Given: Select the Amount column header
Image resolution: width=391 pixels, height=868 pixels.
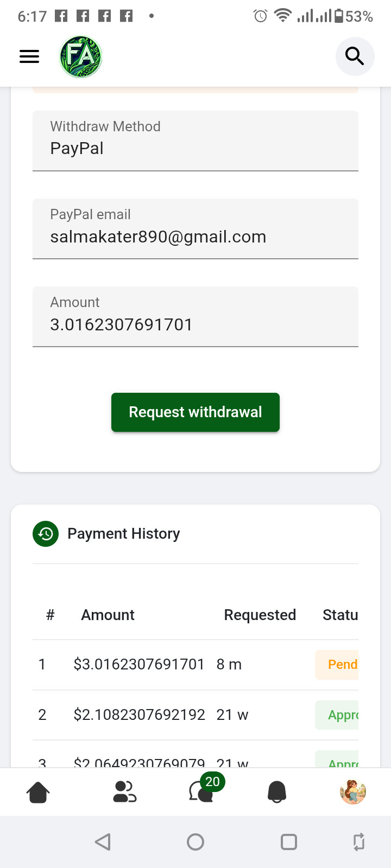Looking at the screenshot, I should click(x=108, y=615).
